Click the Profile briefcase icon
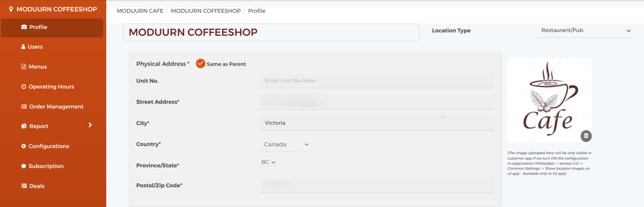 click(24, 27)
